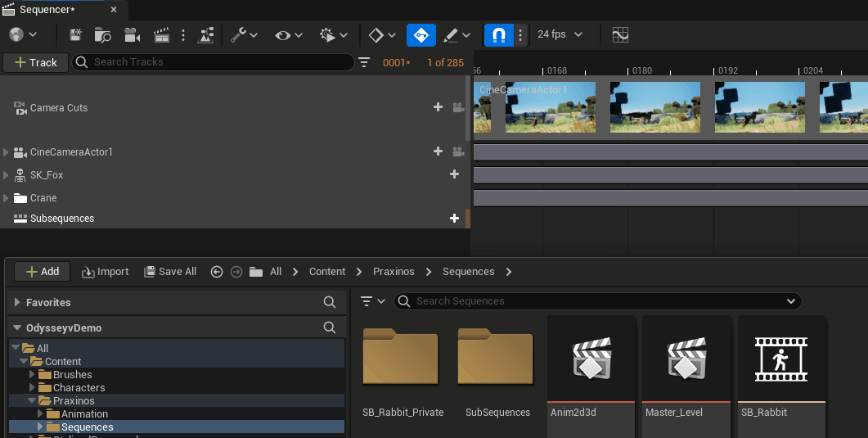868x438 pixels.
Task: Click the track filter icon next to search
Action: click(364, 62)
